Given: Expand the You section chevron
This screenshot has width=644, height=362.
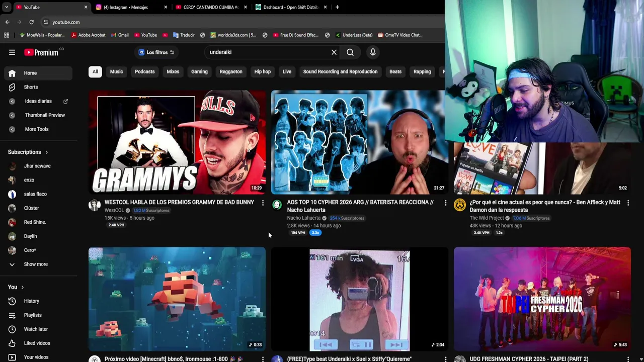Looking at the screenshot, I should pos(22,287).
